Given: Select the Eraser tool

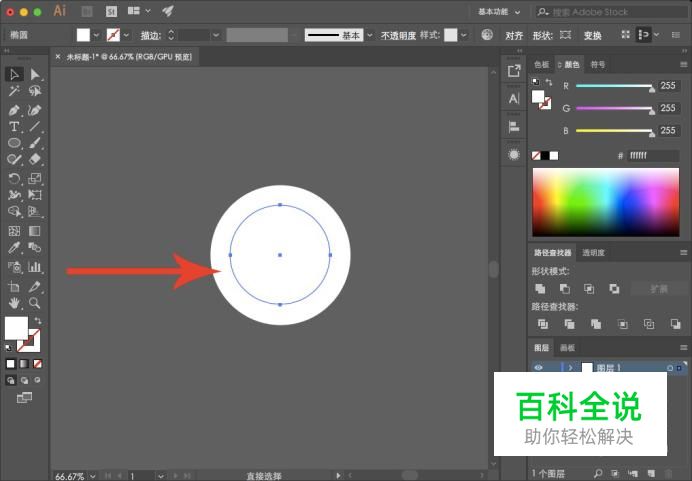Looking at the screenshot, I should [35, 159].
